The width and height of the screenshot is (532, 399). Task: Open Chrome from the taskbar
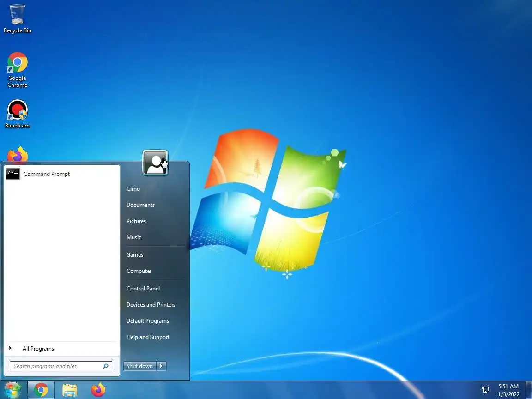(41, 390)
